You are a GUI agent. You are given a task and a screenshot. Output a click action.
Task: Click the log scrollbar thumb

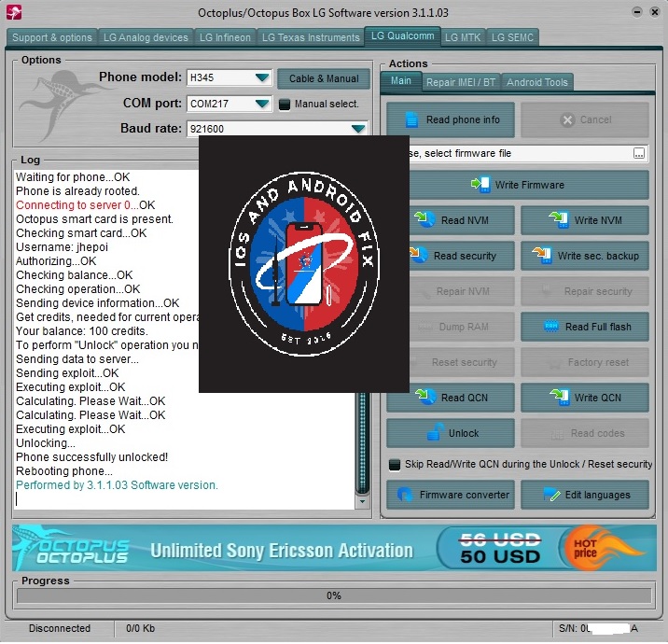[x=363, y=442]
